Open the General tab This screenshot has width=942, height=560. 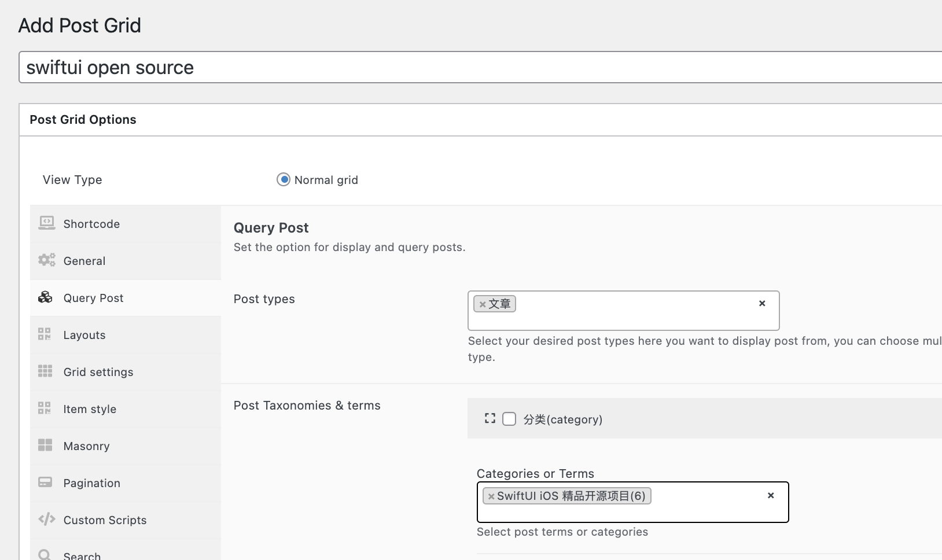point(126,261)
